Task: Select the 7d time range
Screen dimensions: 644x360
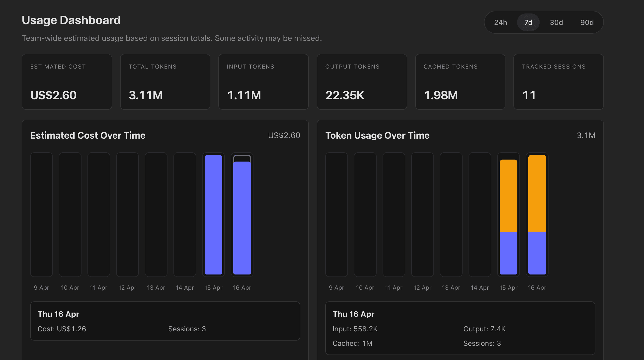Action: tap(528, 22)
